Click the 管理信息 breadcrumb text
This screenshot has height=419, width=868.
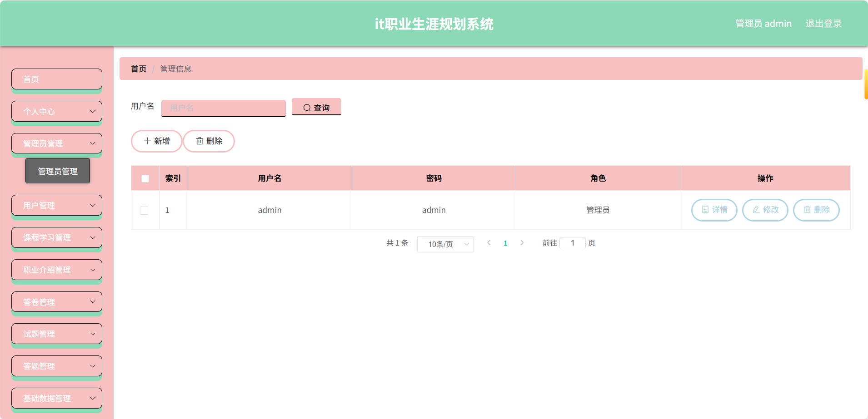coord(175,69)
